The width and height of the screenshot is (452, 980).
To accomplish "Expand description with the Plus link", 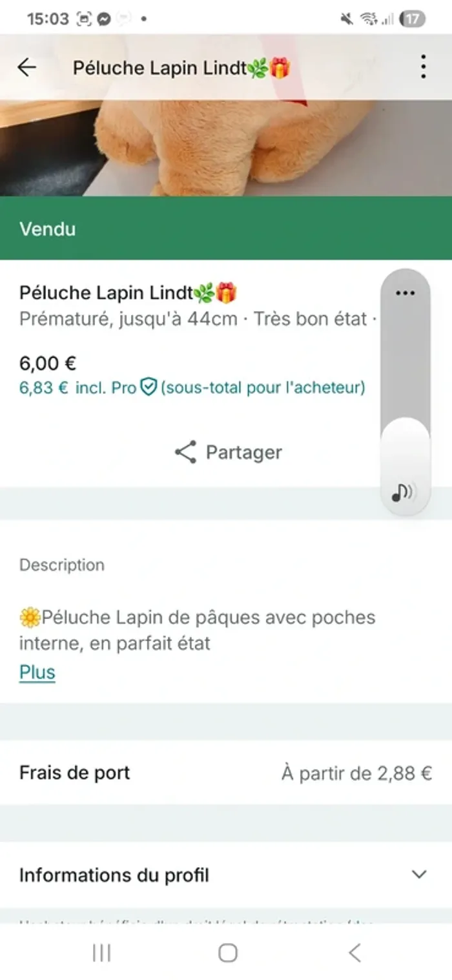I will (37, 672).
